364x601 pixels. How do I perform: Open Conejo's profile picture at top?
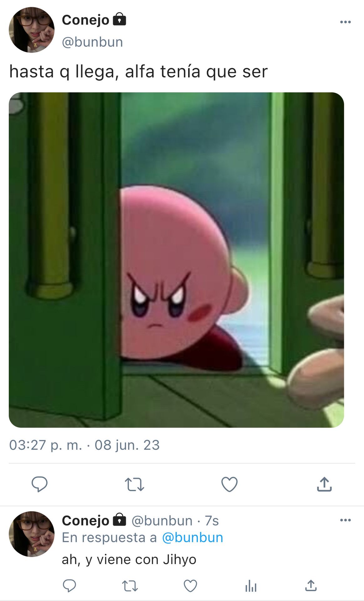click(32, 30)
